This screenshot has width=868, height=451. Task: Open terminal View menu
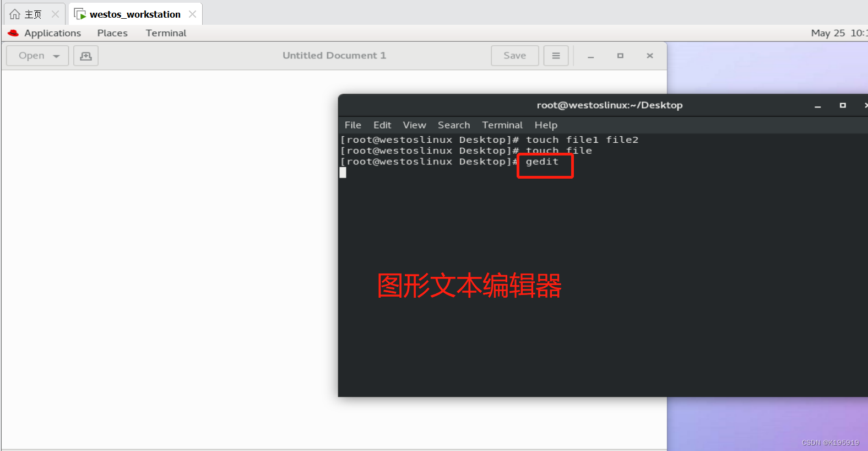coord(414,125)
